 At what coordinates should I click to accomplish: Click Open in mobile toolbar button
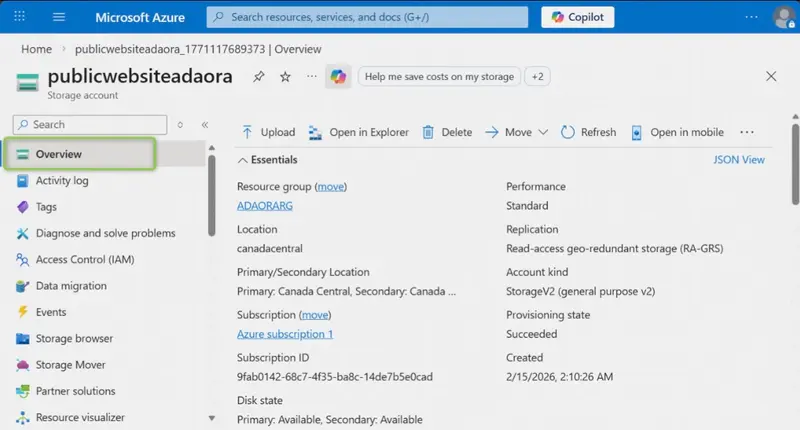[x=678, y=132]
